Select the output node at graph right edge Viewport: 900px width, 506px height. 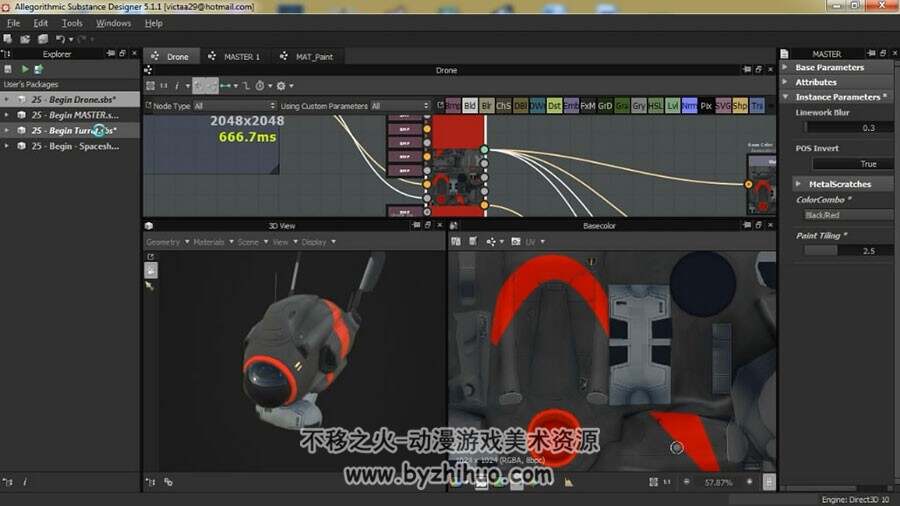click(x=761, y=184)
